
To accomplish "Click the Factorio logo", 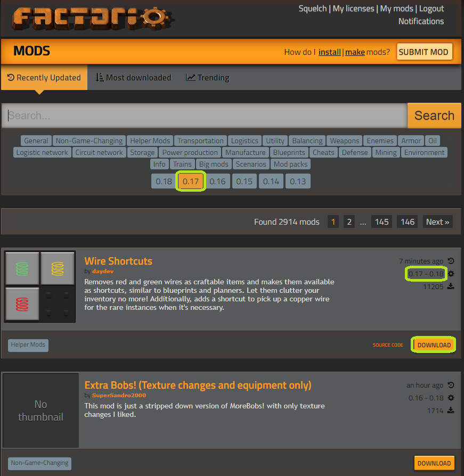I will [x=93, y=19].
